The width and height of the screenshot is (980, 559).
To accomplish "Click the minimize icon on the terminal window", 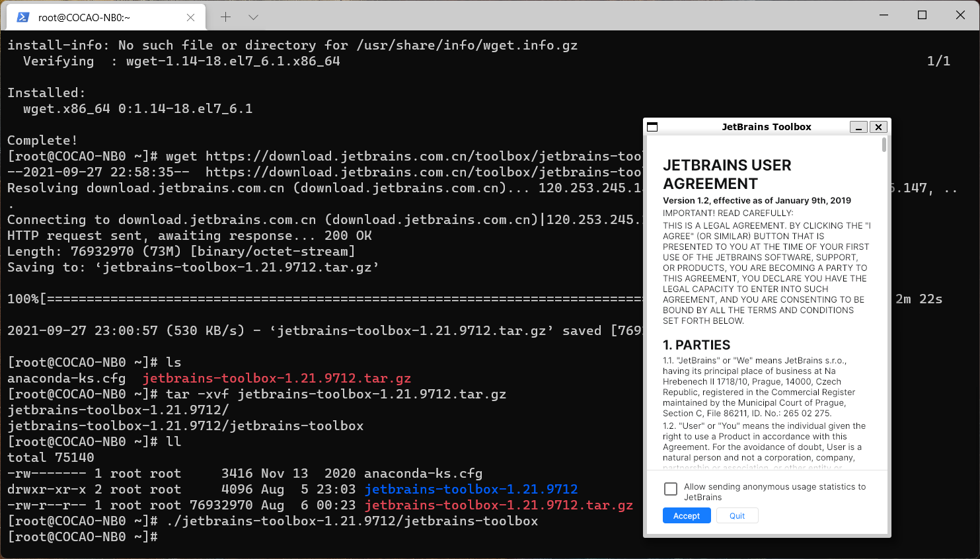I will [884, 15].
